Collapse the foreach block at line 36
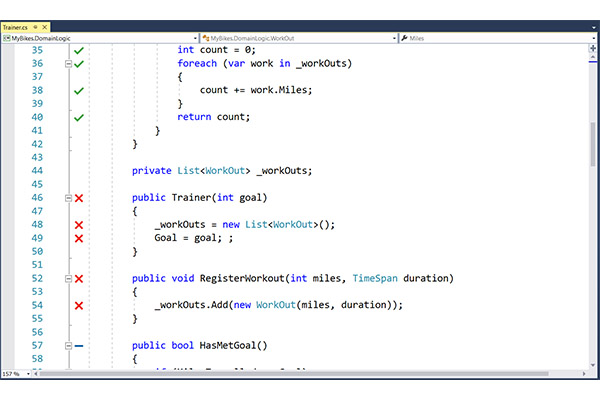This screenshot has width=600, height=400. [x=68, y=64]
